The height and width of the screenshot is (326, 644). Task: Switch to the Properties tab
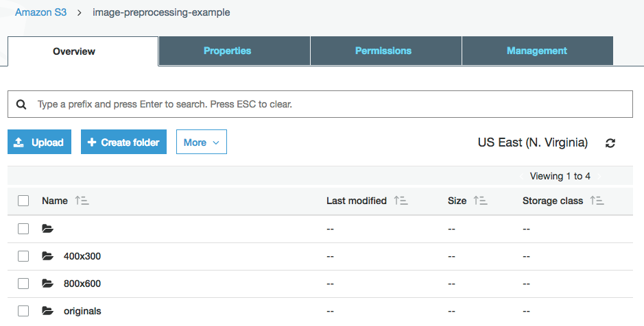tap(227, 51)
